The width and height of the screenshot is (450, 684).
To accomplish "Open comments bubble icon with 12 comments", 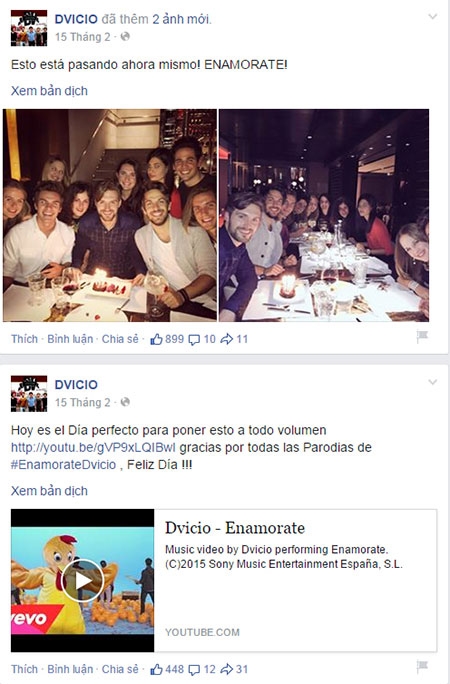I will 194,670.
